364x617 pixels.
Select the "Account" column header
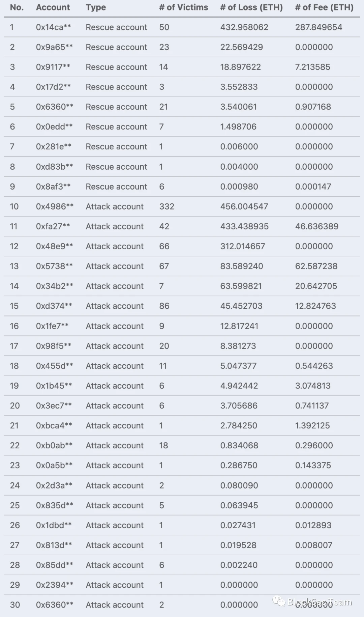(53, 7)
